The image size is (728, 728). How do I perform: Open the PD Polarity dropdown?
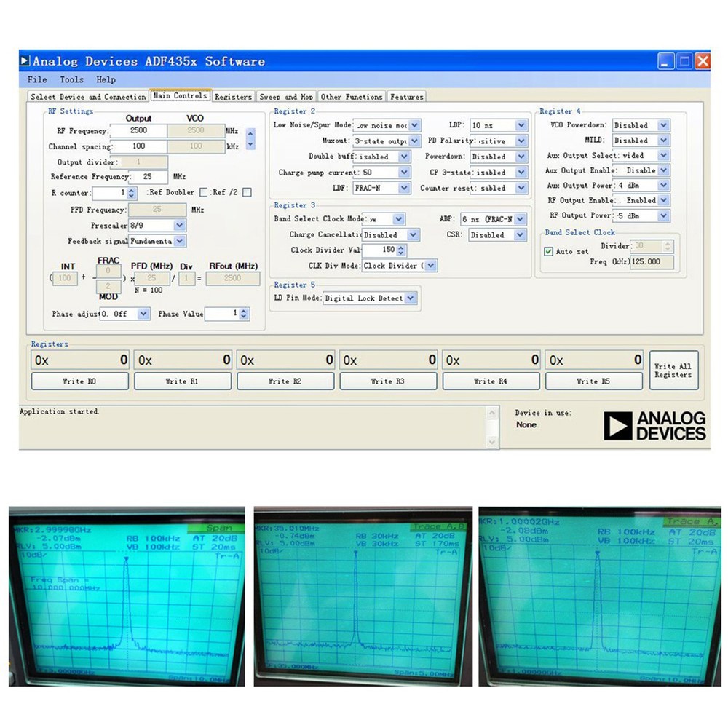pyautogui.click(x=518, y=141)
